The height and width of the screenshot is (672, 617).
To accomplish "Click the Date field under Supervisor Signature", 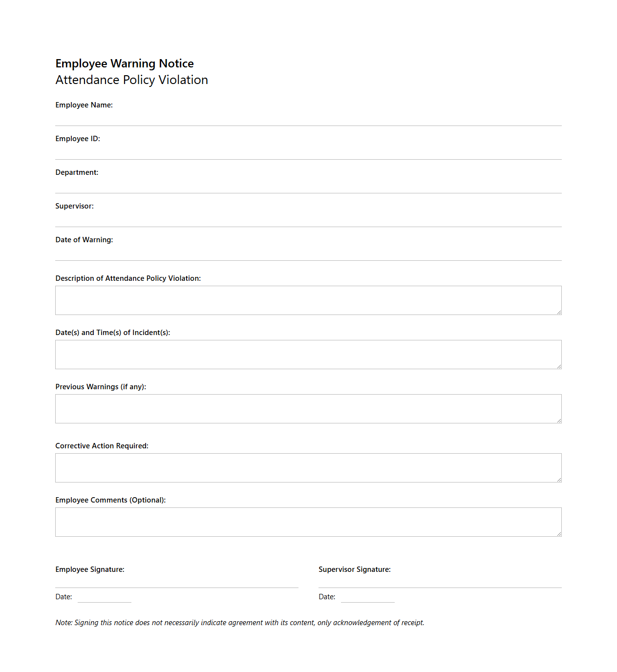I will pyautogui.click(x=367, y=598).
